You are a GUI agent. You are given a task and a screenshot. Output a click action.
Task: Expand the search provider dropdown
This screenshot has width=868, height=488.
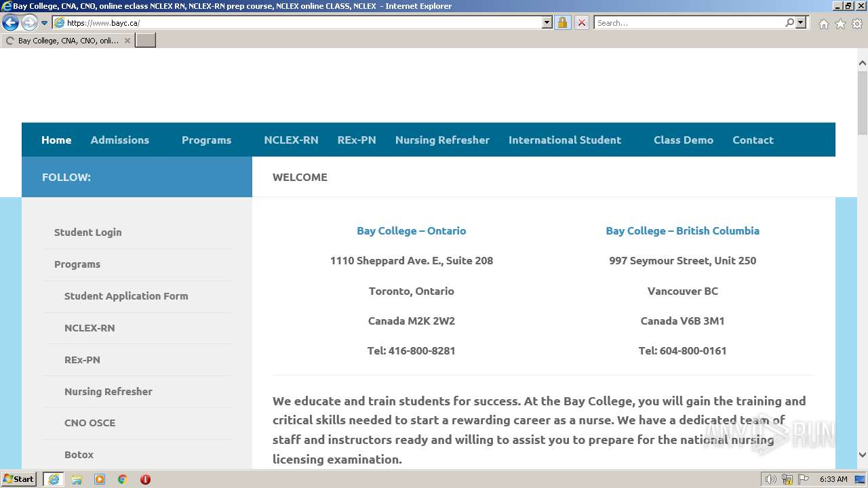point(801,22)
